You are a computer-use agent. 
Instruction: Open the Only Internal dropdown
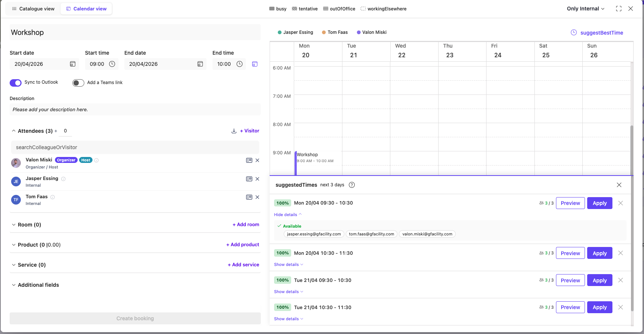[585, 9]
